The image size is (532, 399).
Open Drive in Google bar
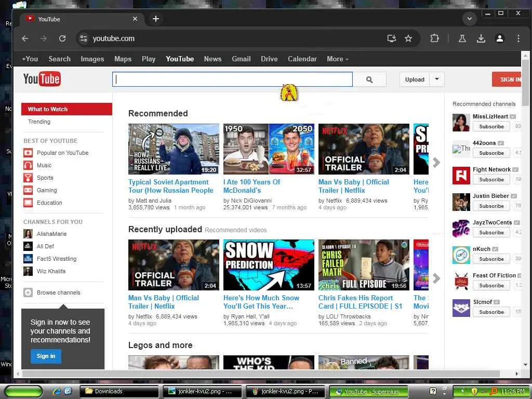pos(269,59)
